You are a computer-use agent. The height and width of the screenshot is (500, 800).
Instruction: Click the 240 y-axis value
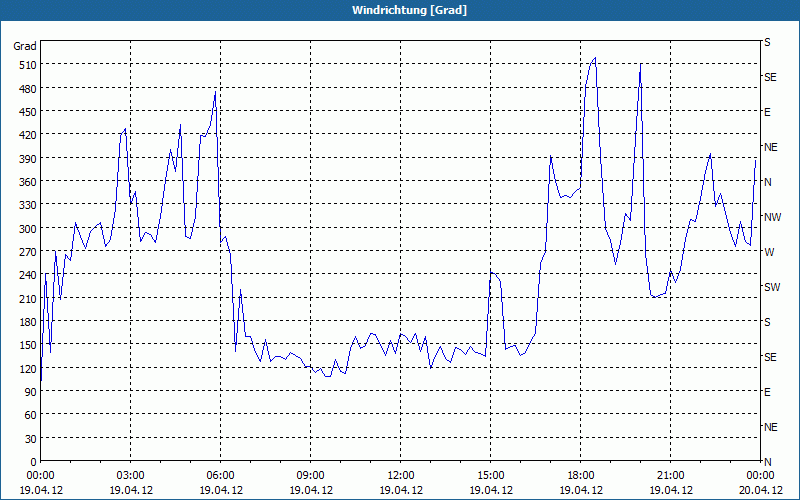click(x=28, y=275)
